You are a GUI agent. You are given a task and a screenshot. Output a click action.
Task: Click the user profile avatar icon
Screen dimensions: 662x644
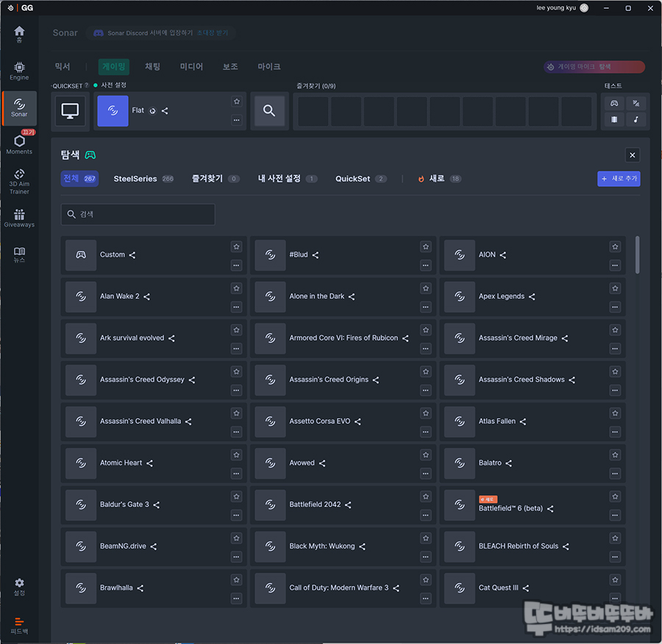584,8
